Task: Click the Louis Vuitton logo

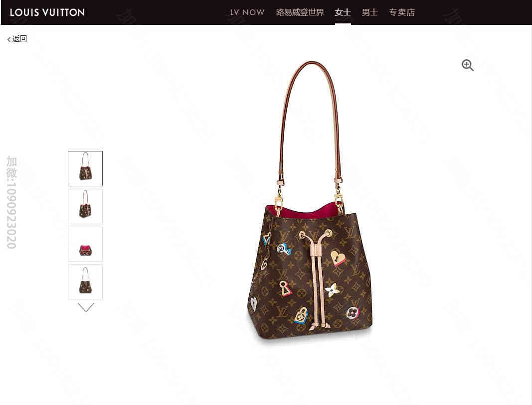Action: pyautogui.click(x=47, y=12)
